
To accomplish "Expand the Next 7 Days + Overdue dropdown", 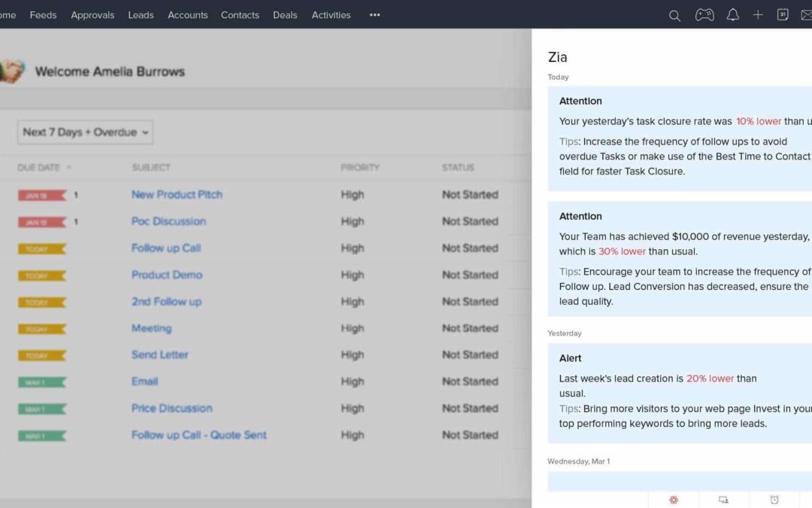I will [x=85, y=132].
